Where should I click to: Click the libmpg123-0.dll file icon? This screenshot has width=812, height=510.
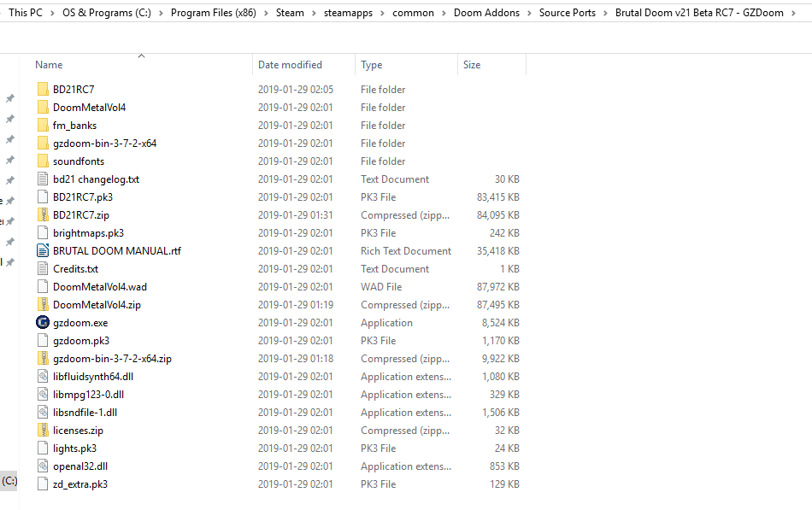[43, 395]
